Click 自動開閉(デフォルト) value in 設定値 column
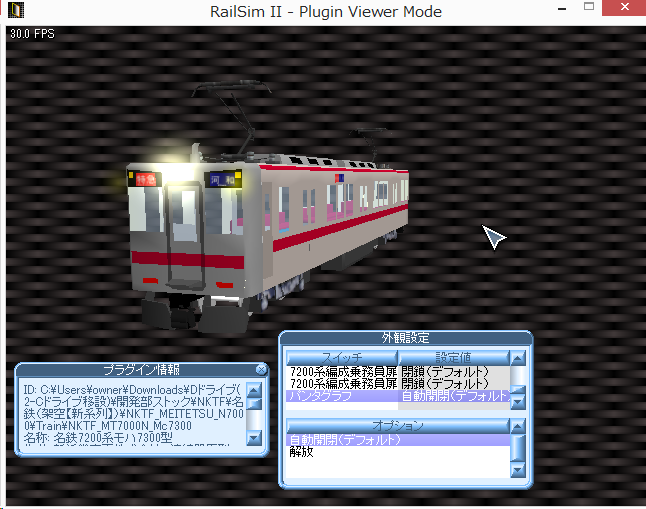 (x=454, y=396)
